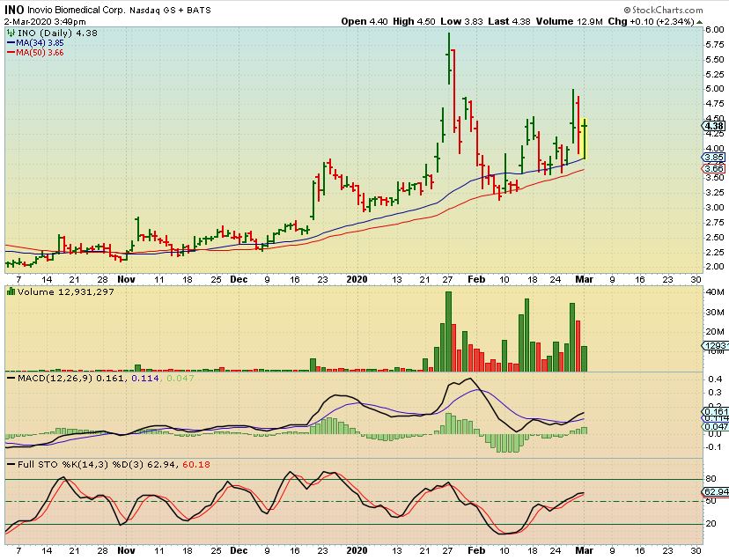
Task: Click the Open 4.40 header value
Action: [x=364, y=21]
